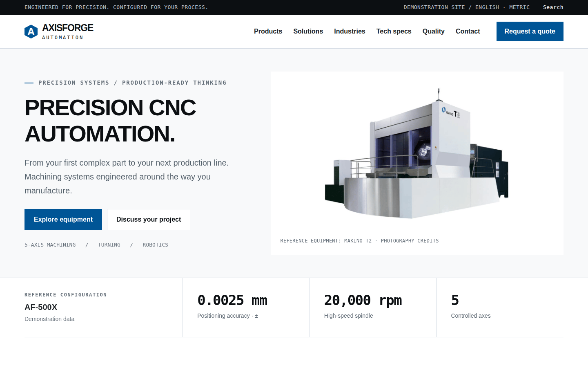This screenshot has height=368, width=588.
Task: Click the 'PRECISION CNC AUTOMATION.' headline
Action: 110,121
